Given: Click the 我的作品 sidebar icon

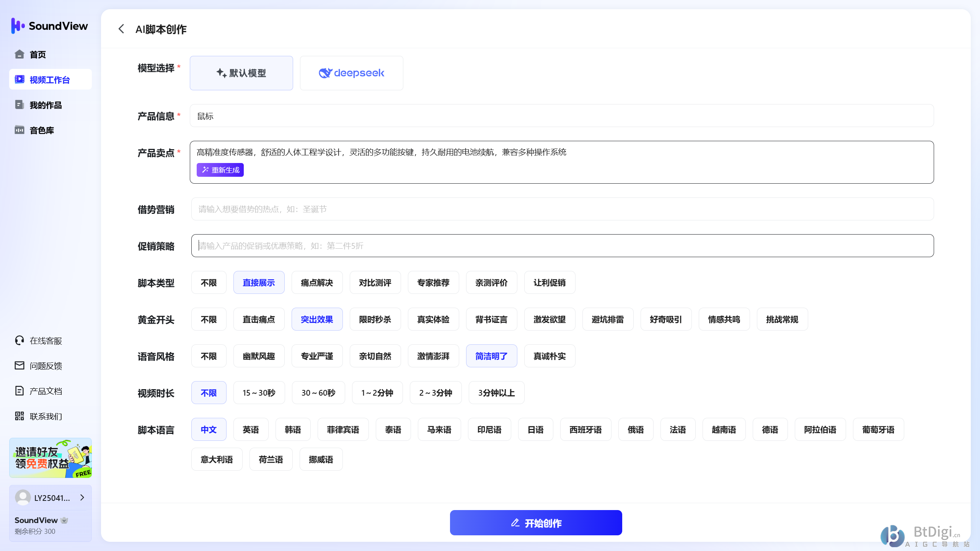Looking at the screenshot, I should coord(20,105).
